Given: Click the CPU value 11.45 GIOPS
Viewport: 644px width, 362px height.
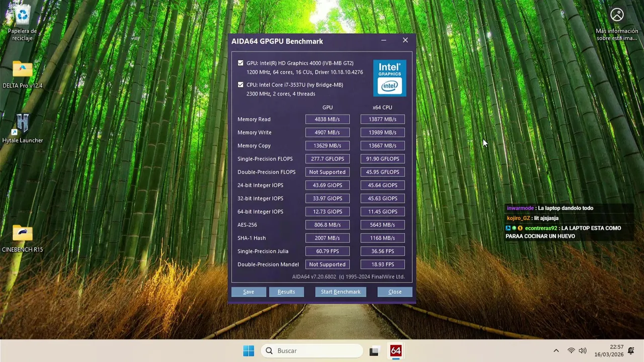Looking at the screenshot, I should coord(382,212).
